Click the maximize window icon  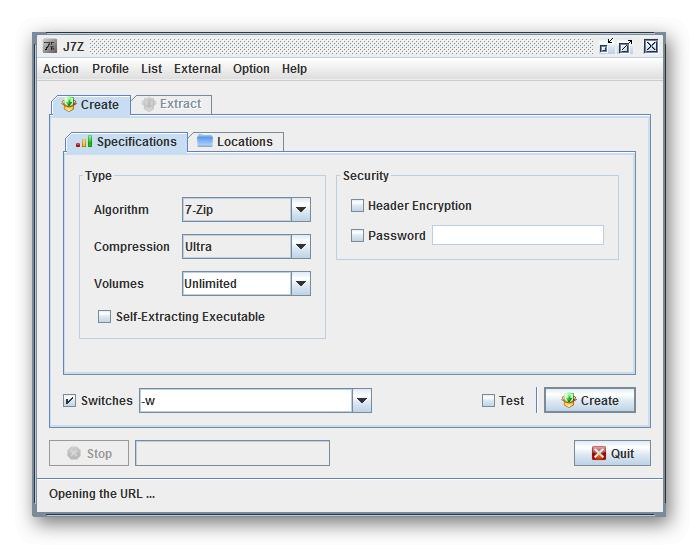pos(625,46)
